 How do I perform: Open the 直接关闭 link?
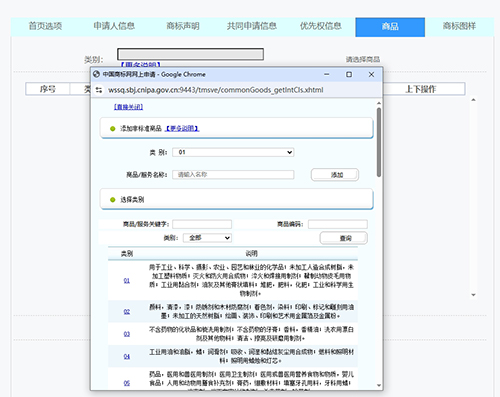[128, 107]
